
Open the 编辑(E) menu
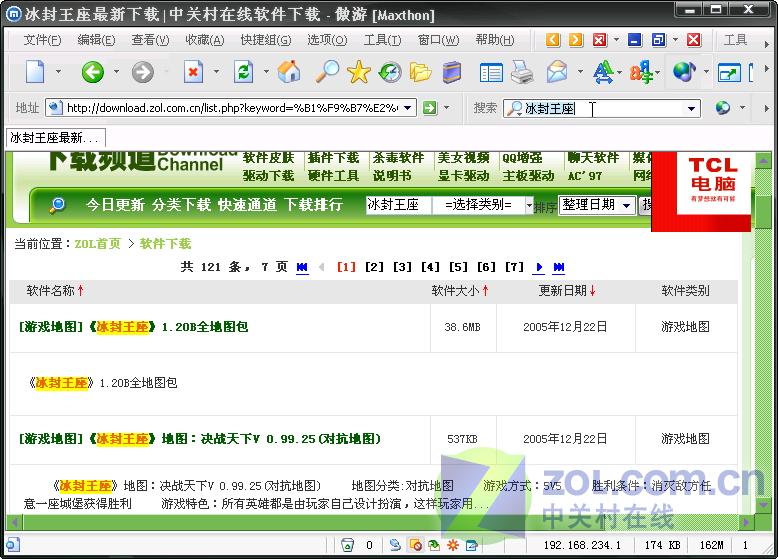[96, 40]
